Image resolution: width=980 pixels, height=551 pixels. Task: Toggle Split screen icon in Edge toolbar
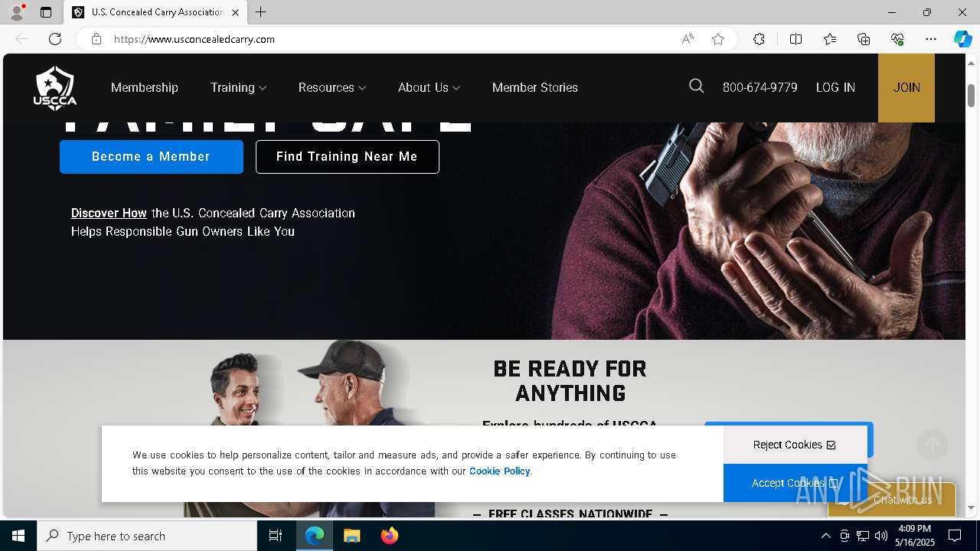pos(795,39)
